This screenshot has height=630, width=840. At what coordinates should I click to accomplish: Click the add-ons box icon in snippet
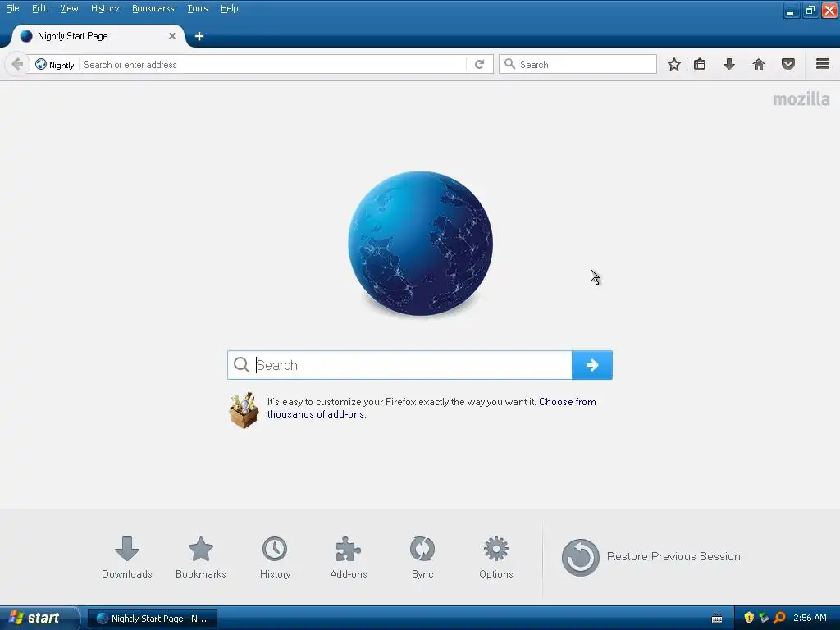pos(244,410)
